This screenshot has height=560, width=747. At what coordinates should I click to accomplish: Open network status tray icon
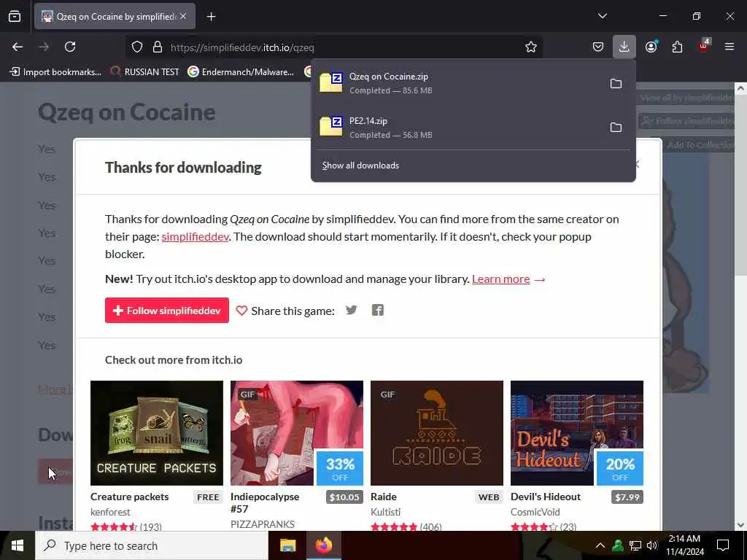pos(635,545)
